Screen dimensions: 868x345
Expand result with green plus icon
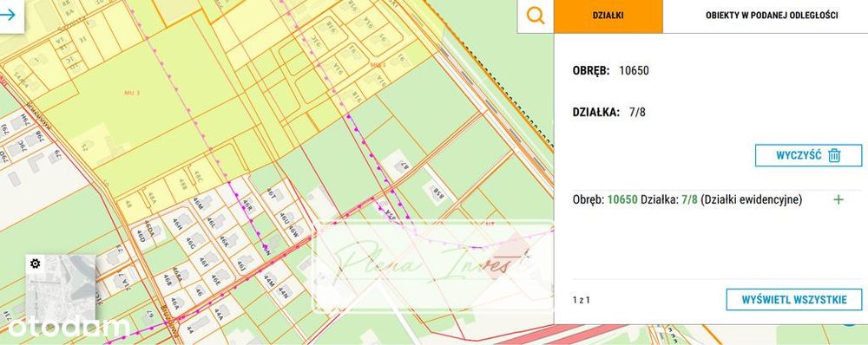838,200
